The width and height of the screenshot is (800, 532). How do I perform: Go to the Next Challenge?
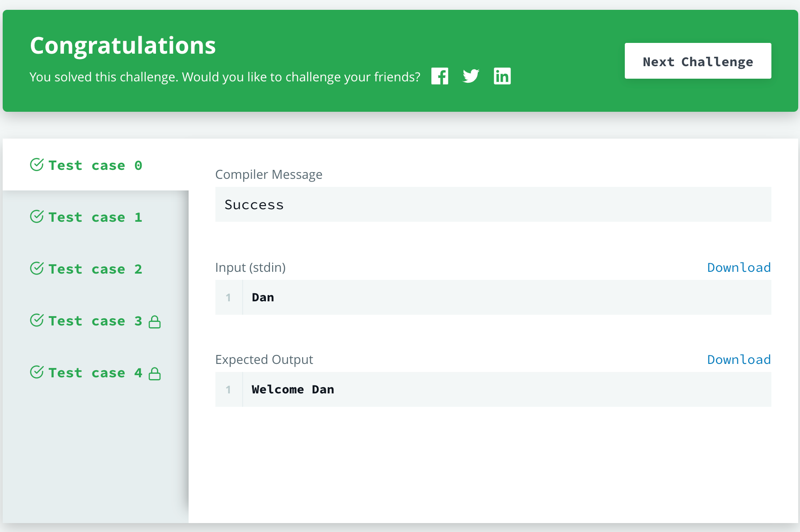pyautogui.click(x=697, y=61)
